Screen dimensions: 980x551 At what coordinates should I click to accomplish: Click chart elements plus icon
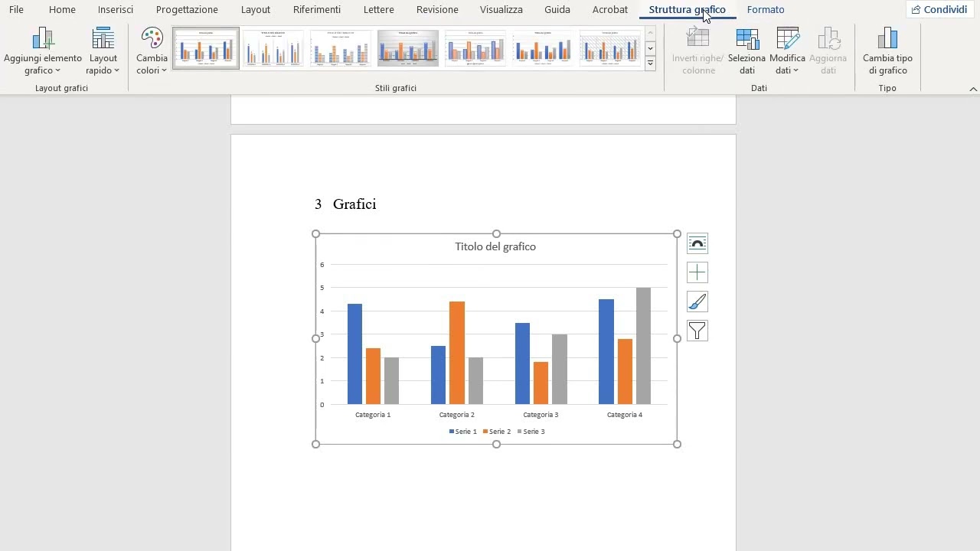pos(697,272)
